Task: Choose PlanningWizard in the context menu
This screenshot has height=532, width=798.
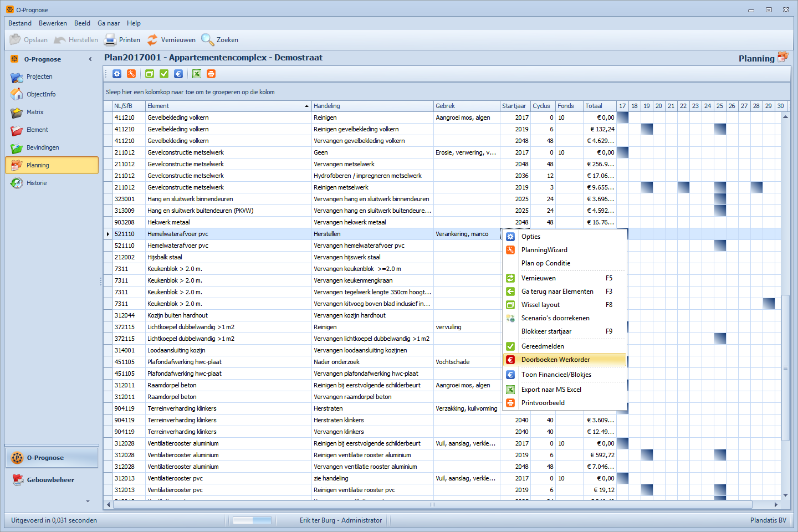Action: 565,250
